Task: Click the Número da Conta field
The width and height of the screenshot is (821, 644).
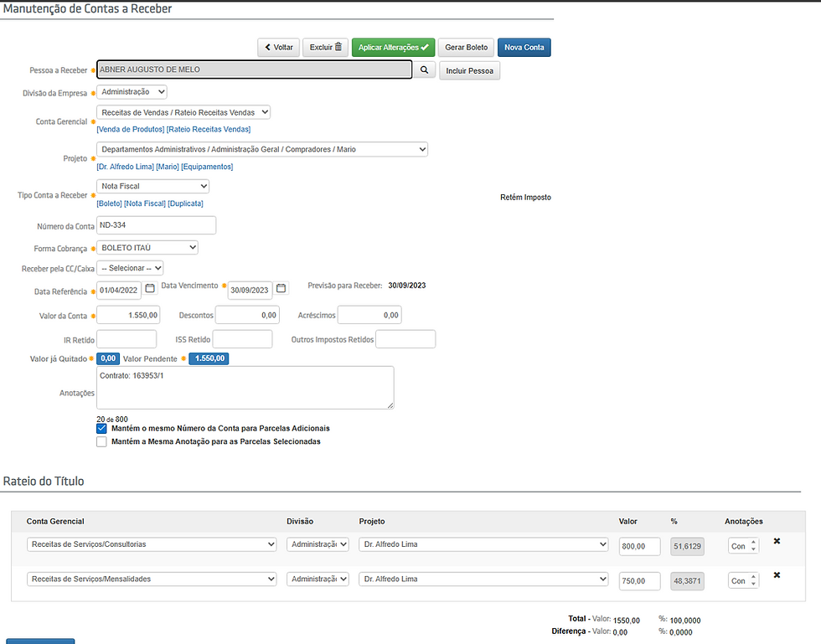Action: click(156, 225)
